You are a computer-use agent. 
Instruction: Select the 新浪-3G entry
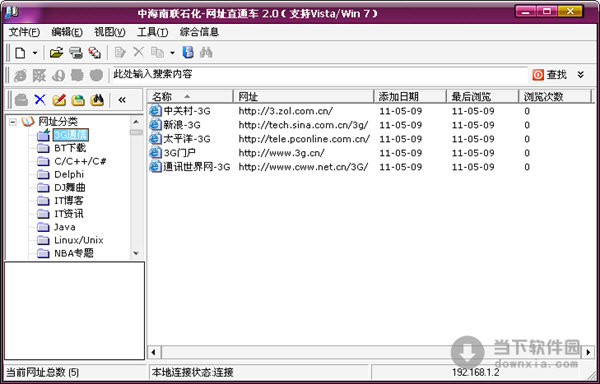click(182, 125)
